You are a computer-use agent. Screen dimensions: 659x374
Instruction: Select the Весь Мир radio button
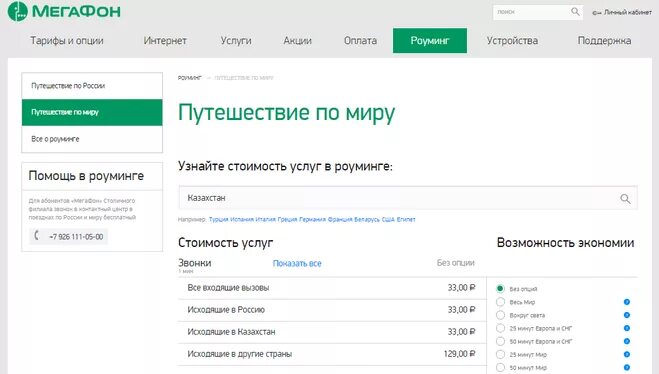(500, 302)
